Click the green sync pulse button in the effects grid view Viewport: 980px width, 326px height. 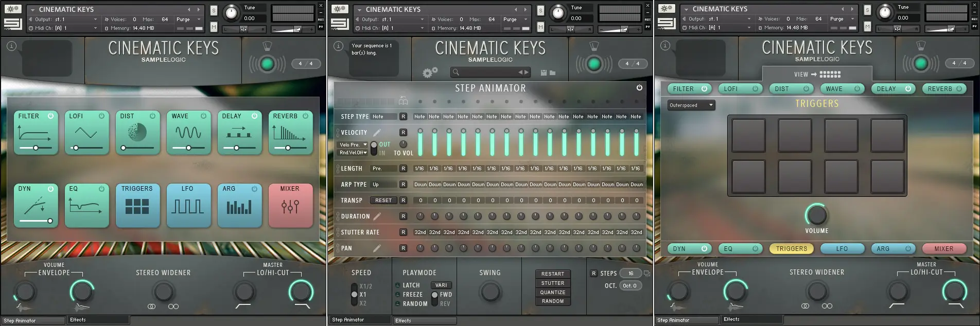coord(267,64)
